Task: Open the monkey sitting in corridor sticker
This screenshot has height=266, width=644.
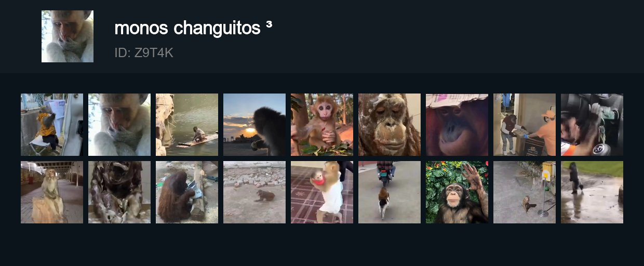Action: point(52,192)
